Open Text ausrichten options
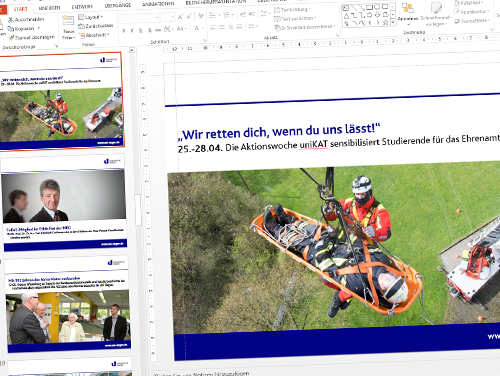Screen dimensions: 500x376 [x=295, y=19]
